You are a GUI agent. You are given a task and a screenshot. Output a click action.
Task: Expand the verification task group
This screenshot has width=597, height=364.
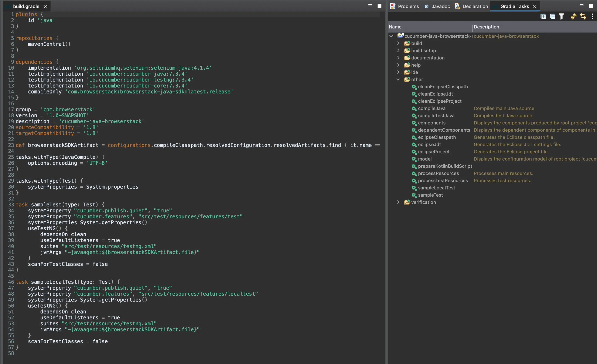pos(398,202)
